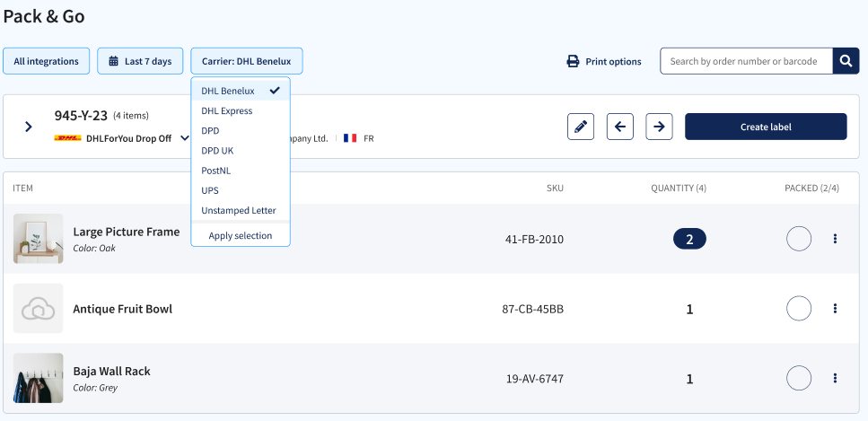Click the PACKED (2/4) column header
The height and width of the screenshot is (421, 868).
point(811,189)
